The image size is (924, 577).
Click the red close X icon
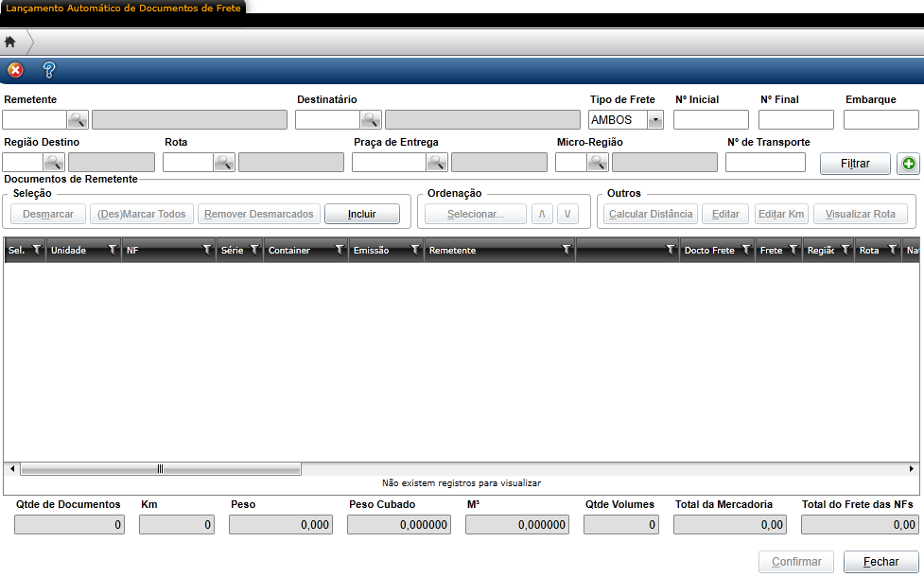coord(15,70)
